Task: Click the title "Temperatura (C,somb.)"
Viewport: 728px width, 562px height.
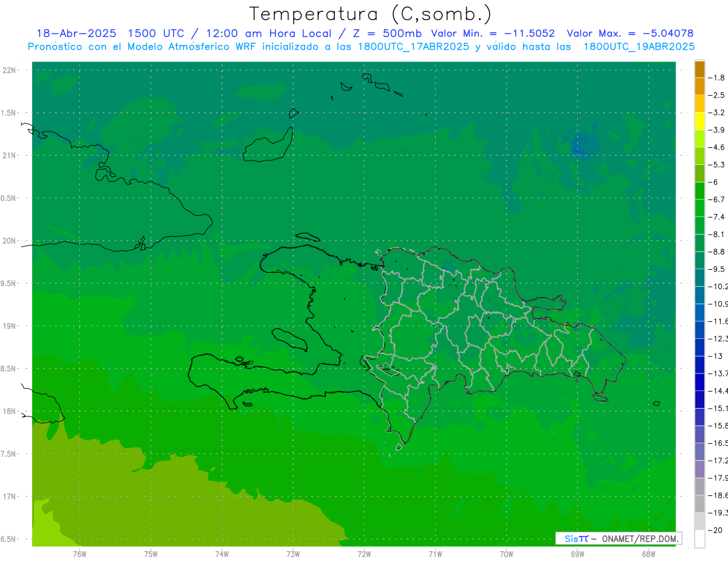Action: (x=370, y=14)
